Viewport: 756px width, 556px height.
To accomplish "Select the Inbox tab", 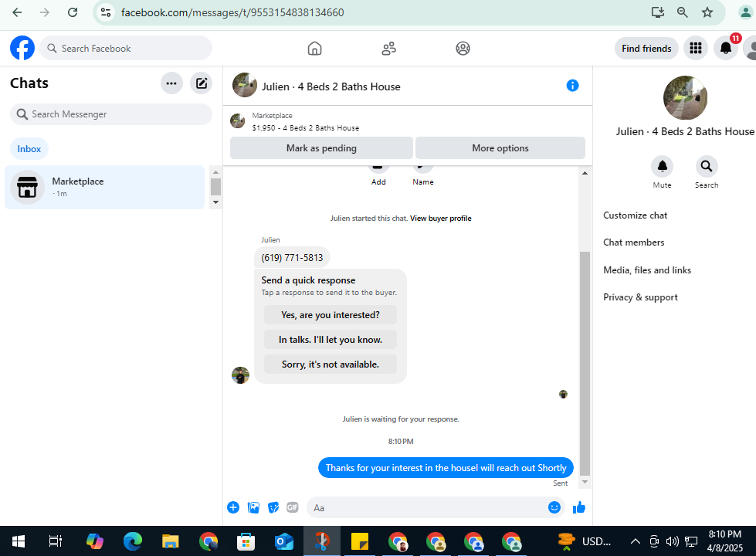I will pyautogui.click(x=29, y=148).
